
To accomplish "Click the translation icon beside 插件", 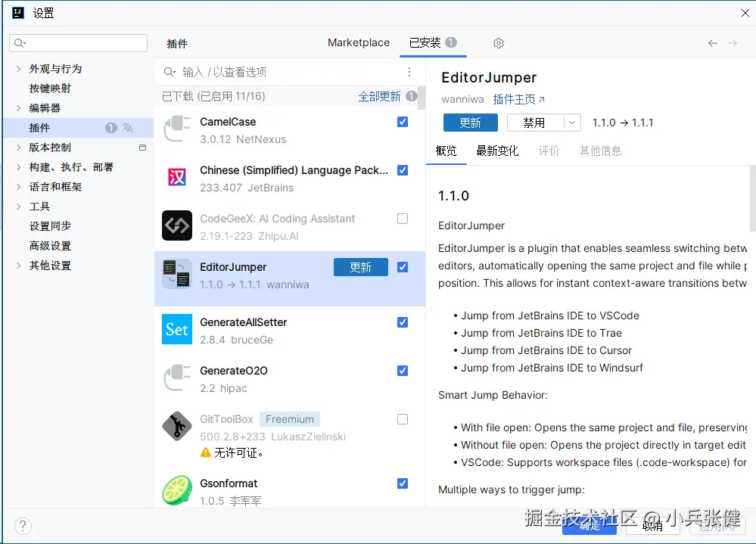I will pyautogui.click(x=128, y=128).
